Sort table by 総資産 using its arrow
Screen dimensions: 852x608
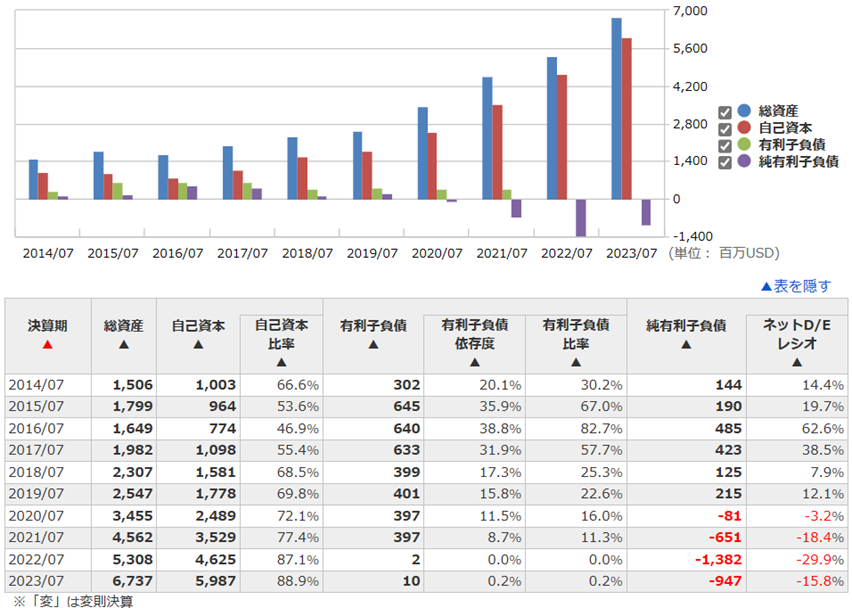[123, 345]
